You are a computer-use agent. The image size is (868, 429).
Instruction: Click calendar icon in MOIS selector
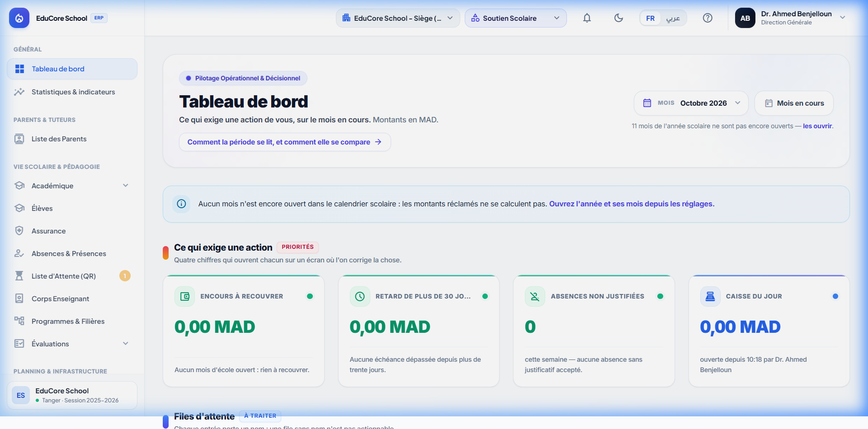pos(647,103)
